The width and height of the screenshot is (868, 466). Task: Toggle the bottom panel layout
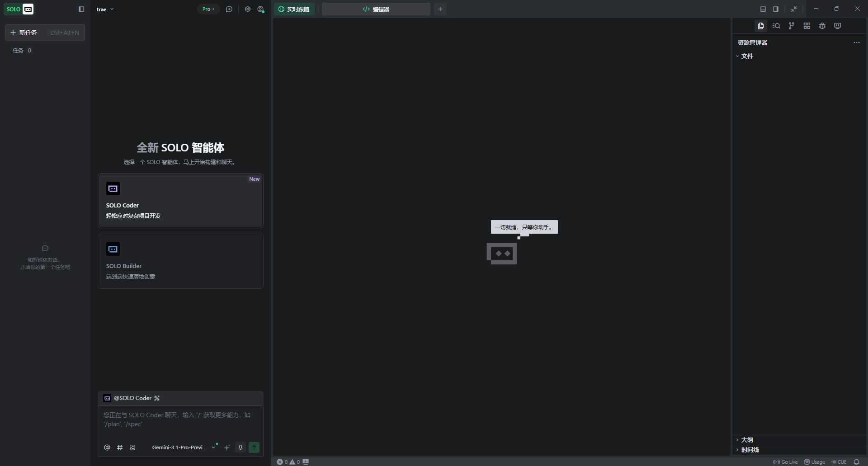(x=763, y=9)
